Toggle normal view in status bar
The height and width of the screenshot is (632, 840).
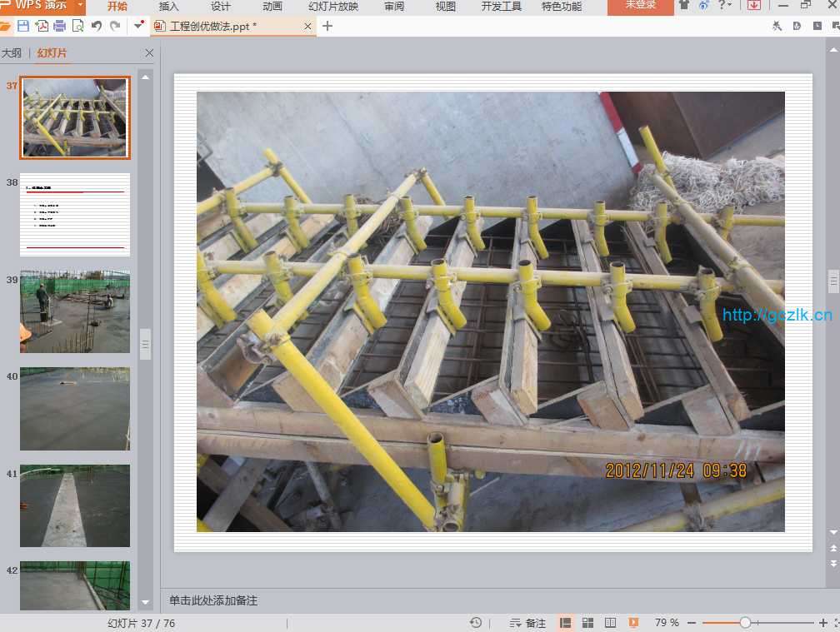point(566,623)
